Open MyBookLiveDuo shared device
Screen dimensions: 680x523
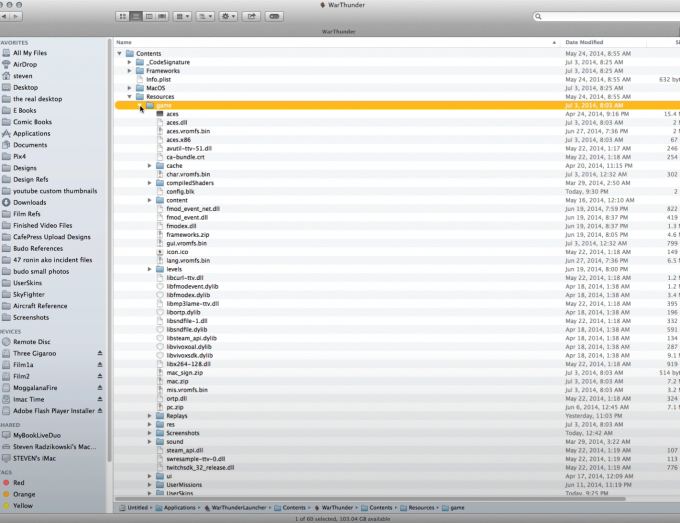tap(37, 435)
